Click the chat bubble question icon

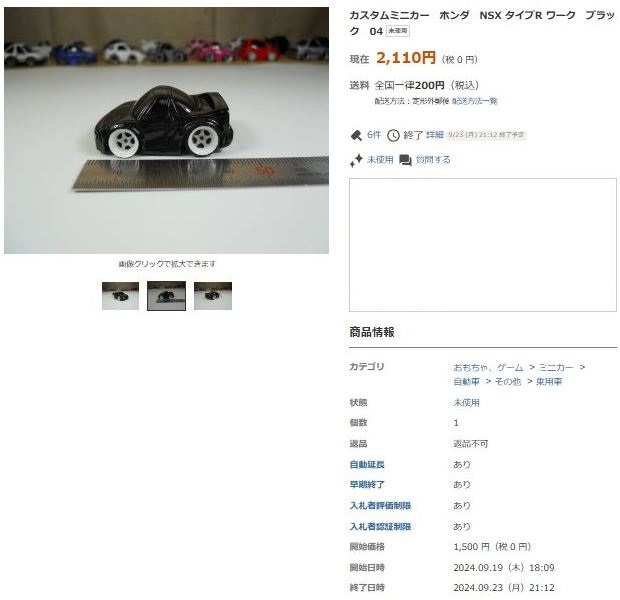[405, 160]
